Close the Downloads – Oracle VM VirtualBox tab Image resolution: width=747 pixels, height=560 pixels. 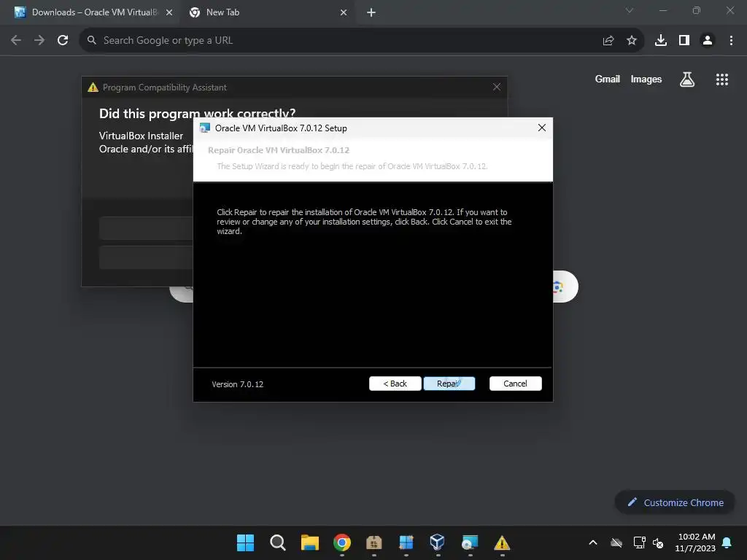[169, 12]
